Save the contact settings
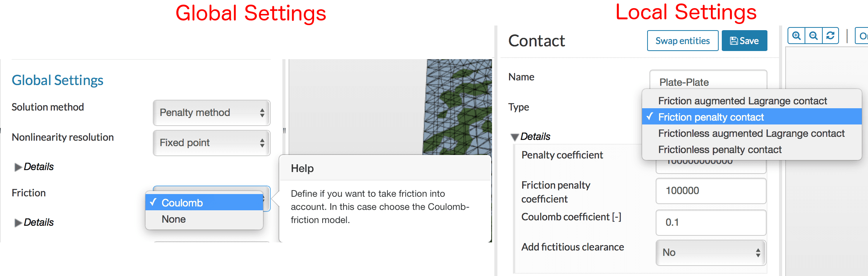The height and width of the screenshot is (276, 868). click(x=744, y=41)
